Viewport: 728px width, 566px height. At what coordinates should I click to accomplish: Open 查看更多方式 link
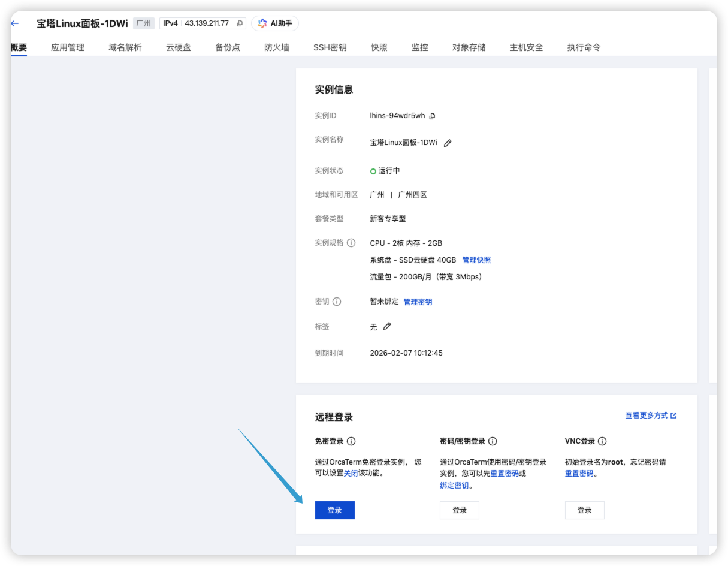651,416
